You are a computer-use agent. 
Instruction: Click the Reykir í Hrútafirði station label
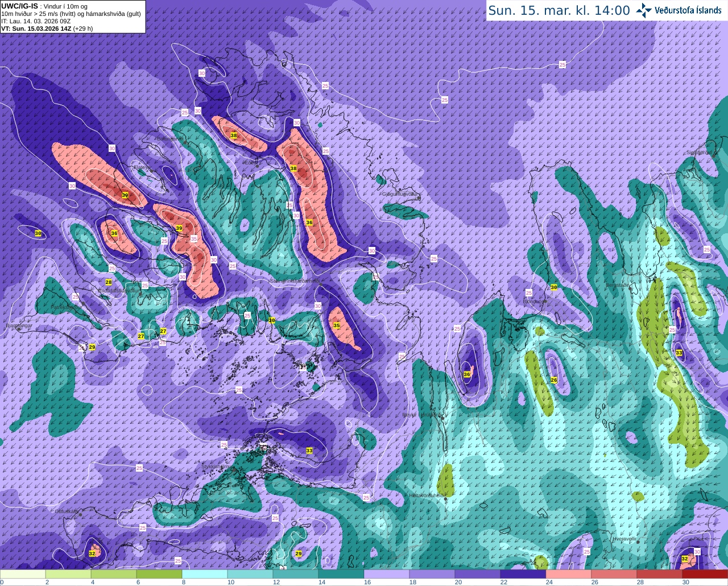[421, 415]
